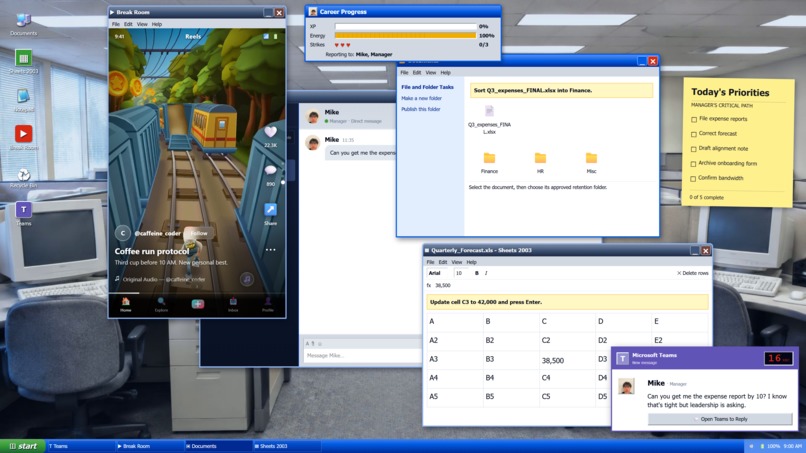The height and width of the screenshot is (453, 806).
Task: Switch to Sheets 2003 in the taskbar
Action: coord(286,446)
